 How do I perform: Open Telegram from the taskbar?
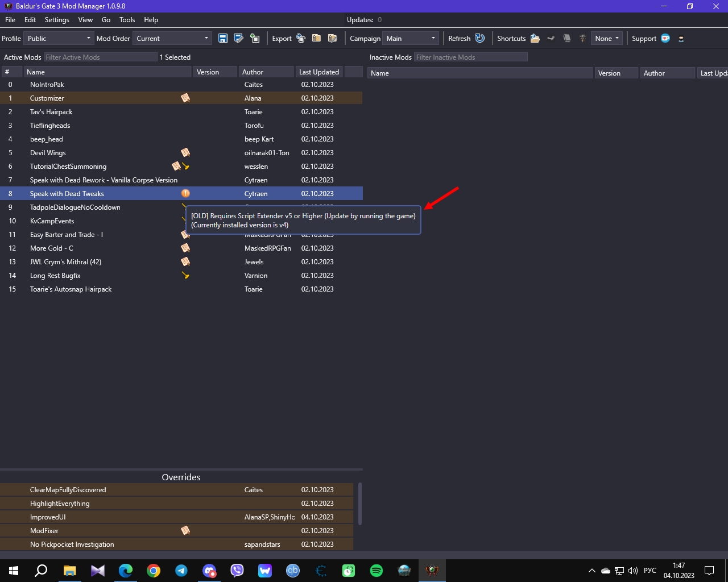pos(181,571)
